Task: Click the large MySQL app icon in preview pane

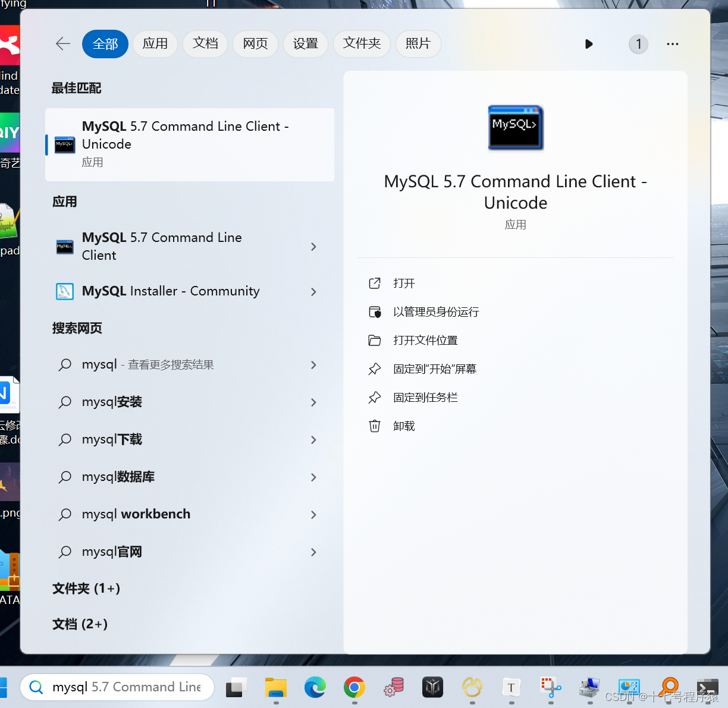Action: 516,127
